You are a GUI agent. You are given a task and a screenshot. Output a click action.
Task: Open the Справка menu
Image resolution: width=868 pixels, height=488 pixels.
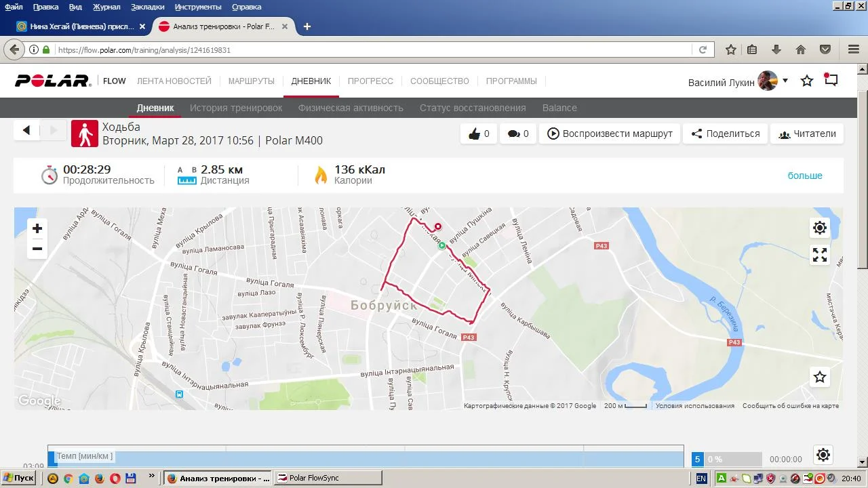pyautogui.click(x=246, y=7)
